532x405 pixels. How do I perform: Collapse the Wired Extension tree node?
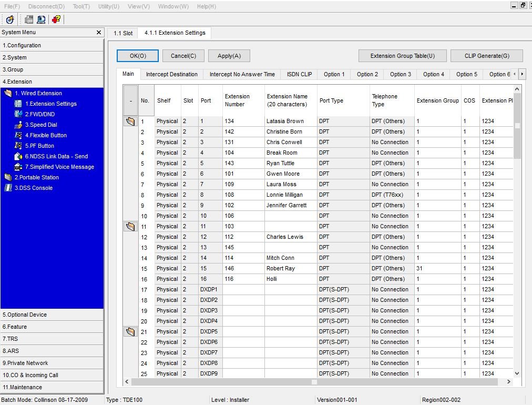(x=8, y=93)
